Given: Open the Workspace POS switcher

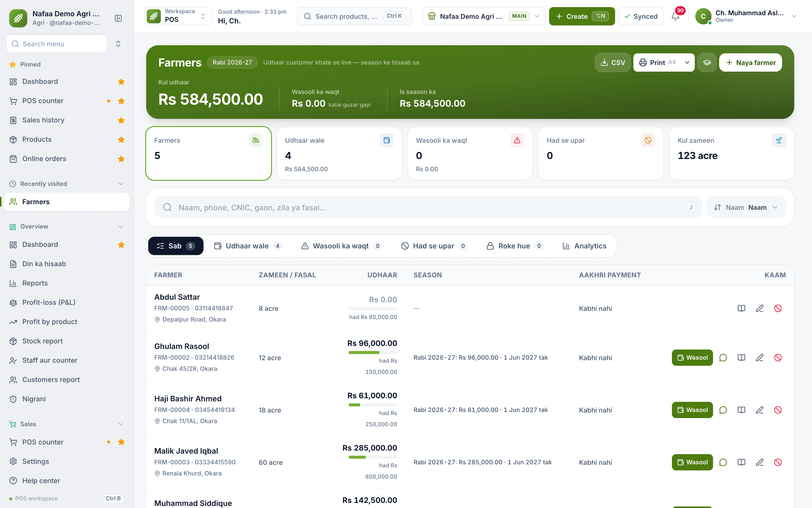Looking at the screenshot, I should click(178, 16).
